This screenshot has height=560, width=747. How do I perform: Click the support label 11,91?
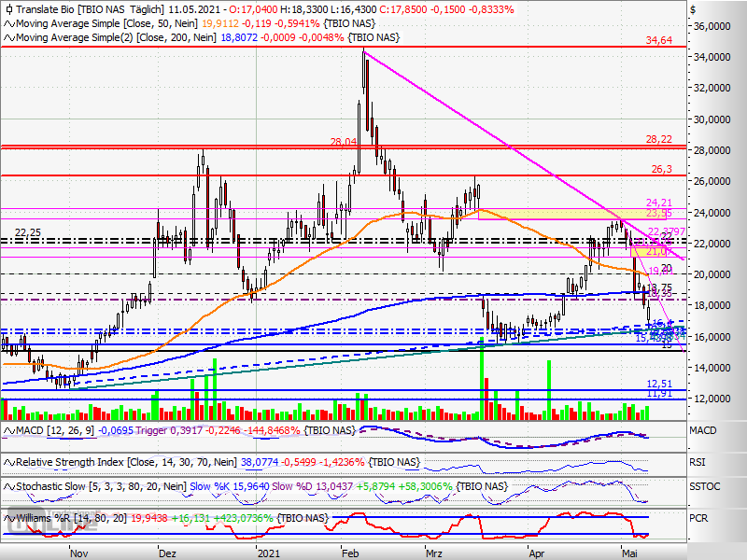[659, 393]
